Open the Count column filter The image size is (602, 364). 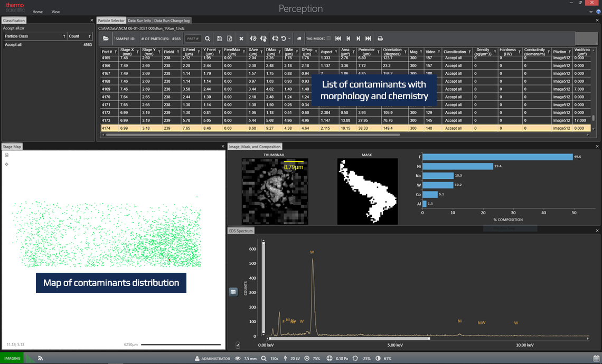[x=89, y=36]
